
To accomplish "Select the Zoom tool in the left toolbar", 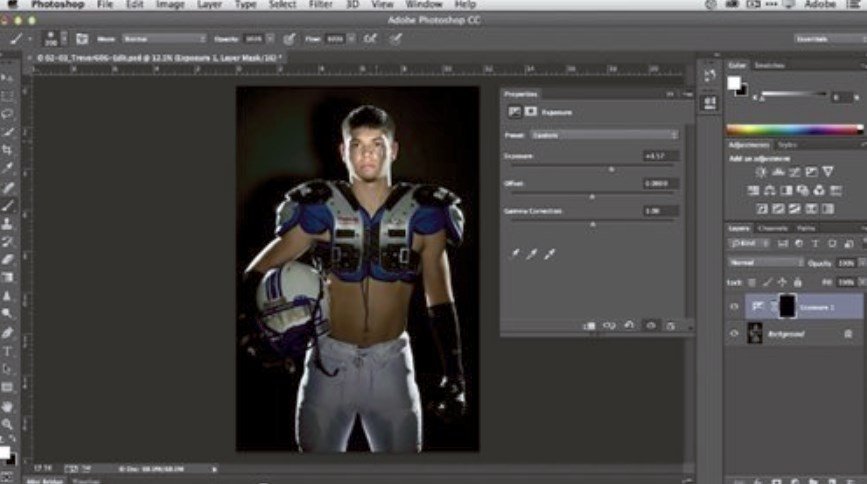I will [x=7, y=424].
